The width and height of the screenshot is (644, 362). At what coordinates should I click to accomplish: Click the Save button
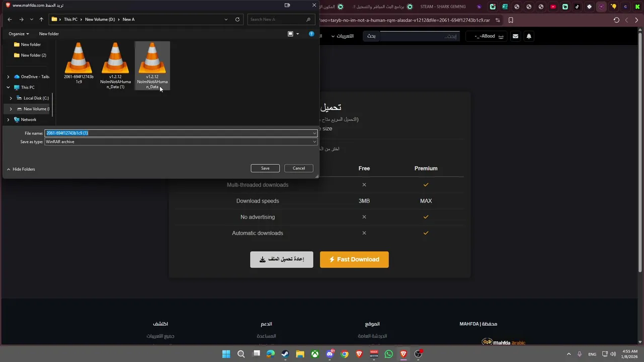tap(265, 168)
